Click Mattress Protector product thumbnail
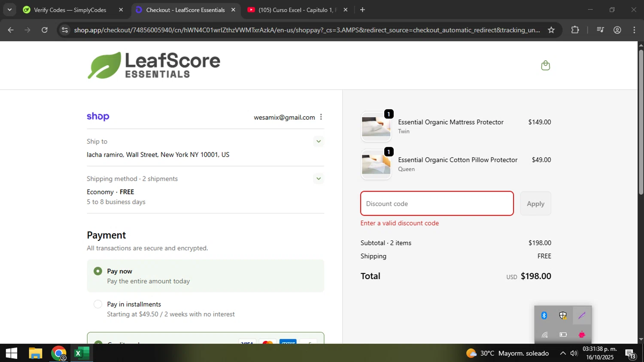This screenshot has height=362, width=644. (376, 127)
